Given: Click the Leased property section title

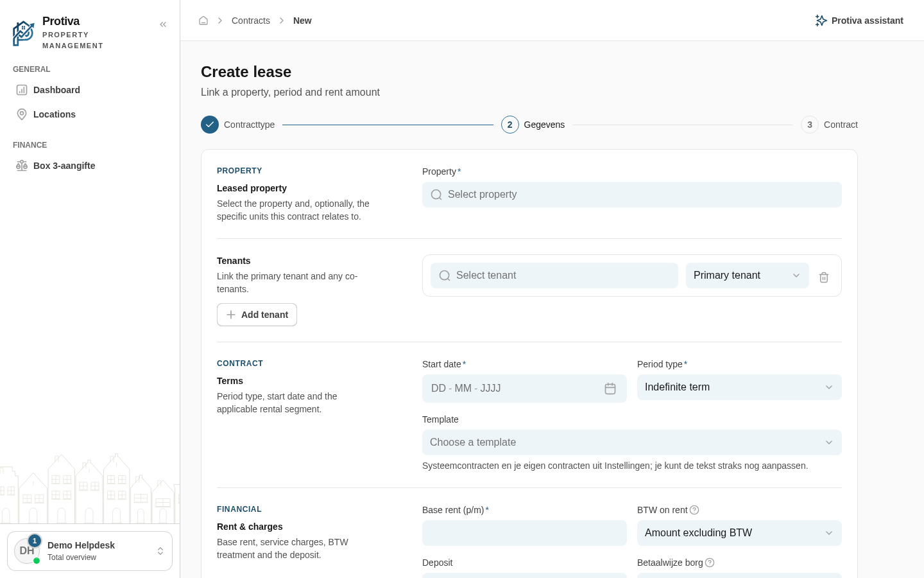Looking at the screenshot, I should pyautogui.click(x=252, y=188).
